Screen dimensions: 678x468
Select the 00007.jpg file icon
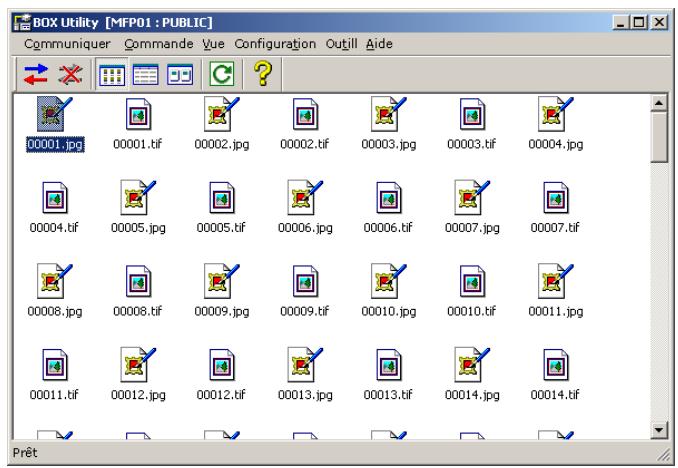coord(472,198)
